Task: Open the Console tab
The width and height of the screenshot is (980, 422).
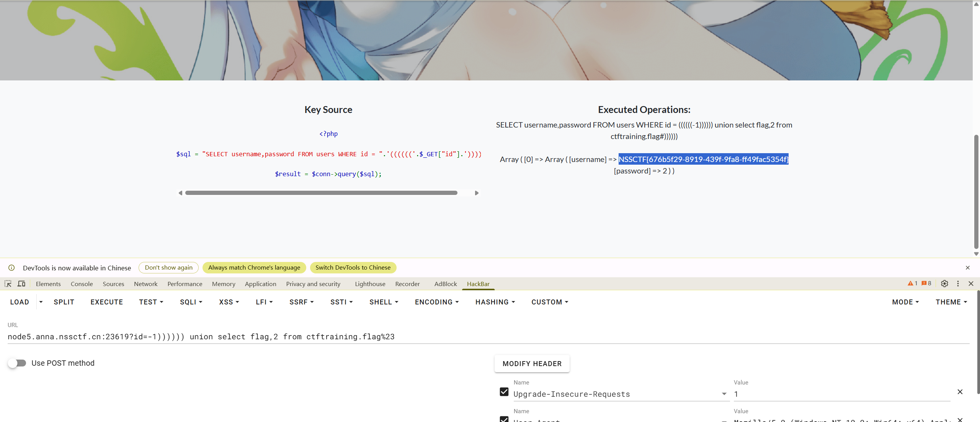Action: click(82, 284)
